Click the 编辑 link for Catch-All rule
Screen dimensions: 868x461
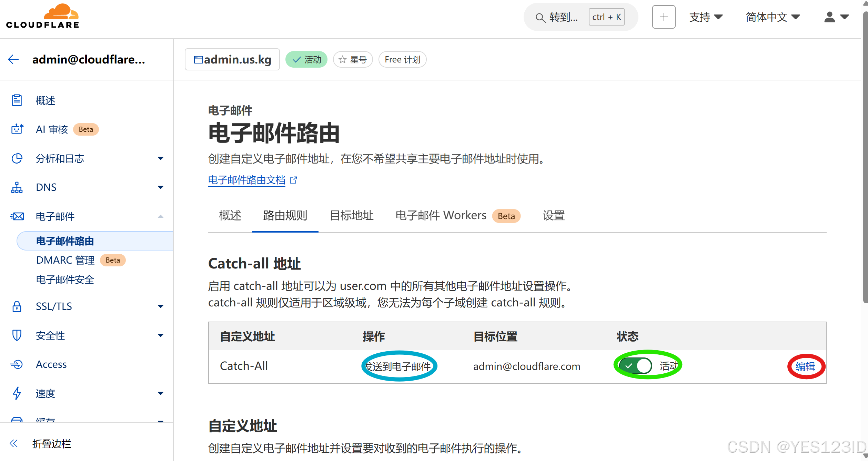tap(805, 366)
